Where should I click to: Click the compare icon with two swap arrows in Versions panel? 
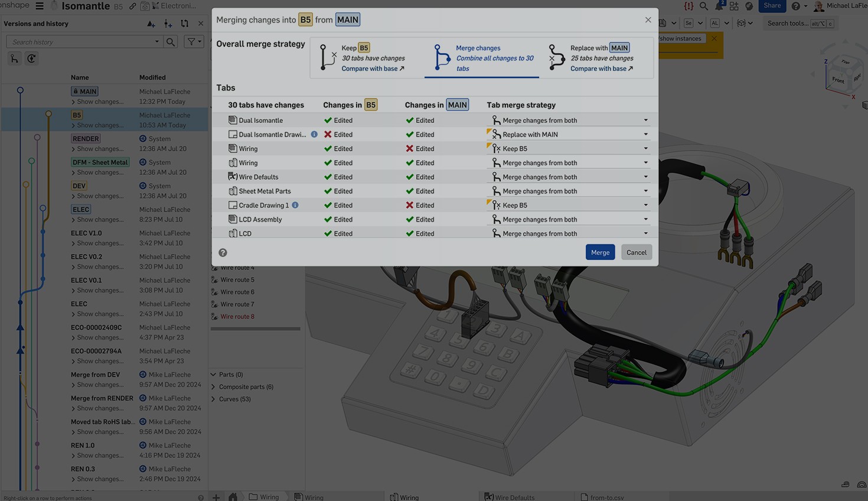184,24
